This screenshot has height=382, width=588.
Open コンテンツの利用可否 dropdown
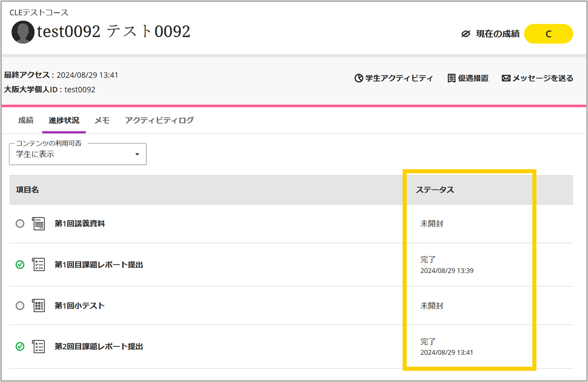pyautogui.click(x=78, y=154)
